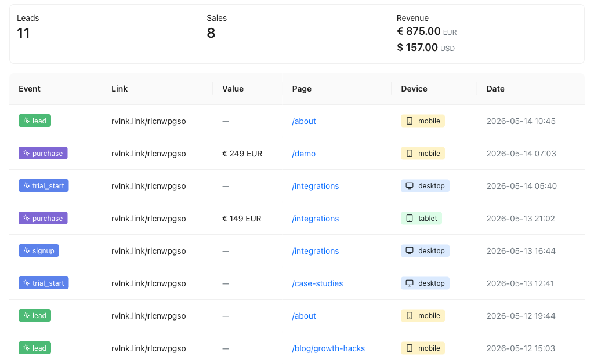Open the /blog/growth-hacks page link
This screenshot has width=594, height=364.
tap(328, 348)
